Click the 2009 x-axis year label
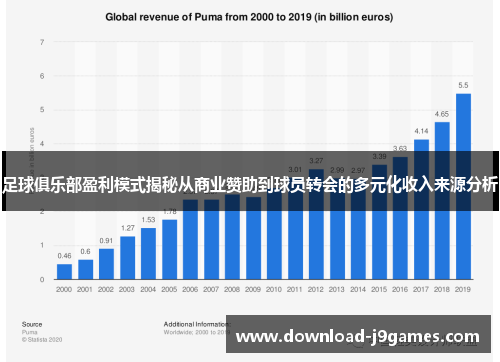 [x=253, y=289]
